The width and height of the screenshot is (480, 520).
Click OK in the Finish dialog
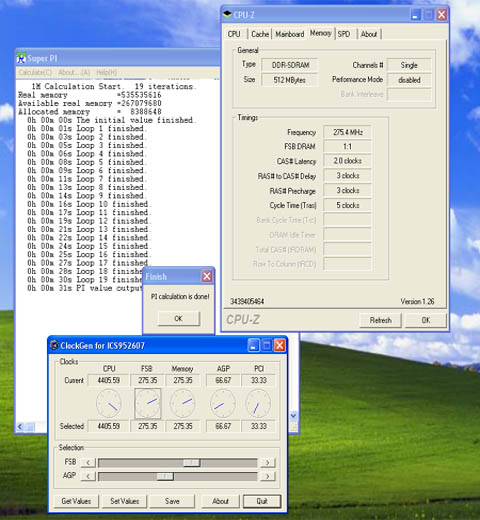[x=179, y=318]
